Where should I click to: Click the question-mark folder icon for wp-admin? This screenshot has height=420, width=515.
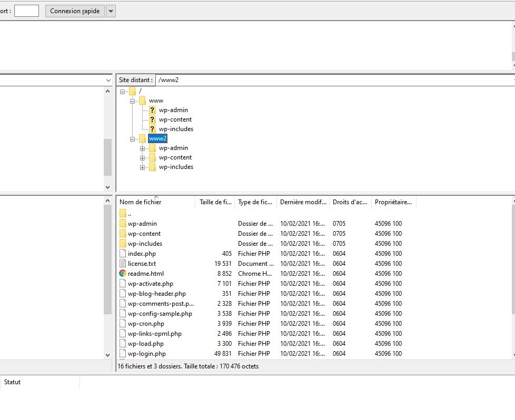point(152,110)
